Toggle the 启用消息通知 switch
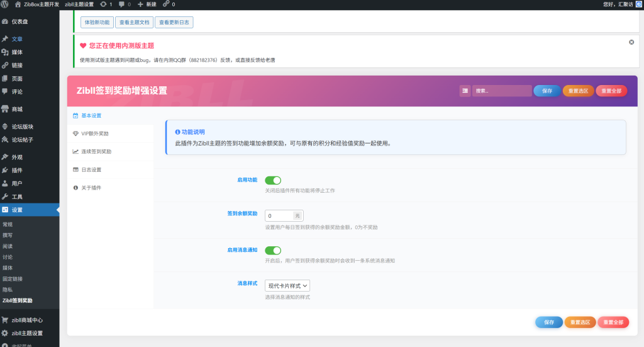 (x=273, y=251)
